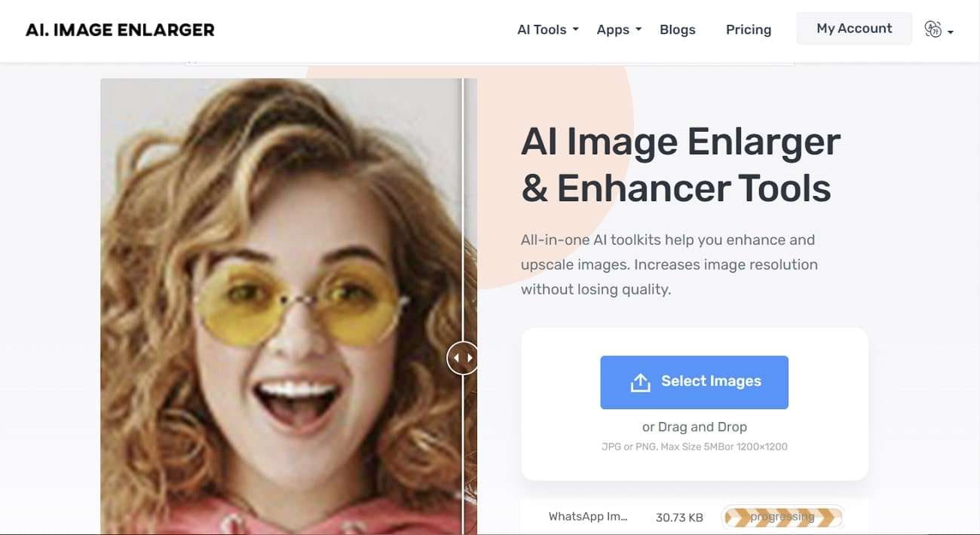Click the drag and drop upload area
Image resolution: width=980 pixels, height=535 pixels.
pos(694,426)
